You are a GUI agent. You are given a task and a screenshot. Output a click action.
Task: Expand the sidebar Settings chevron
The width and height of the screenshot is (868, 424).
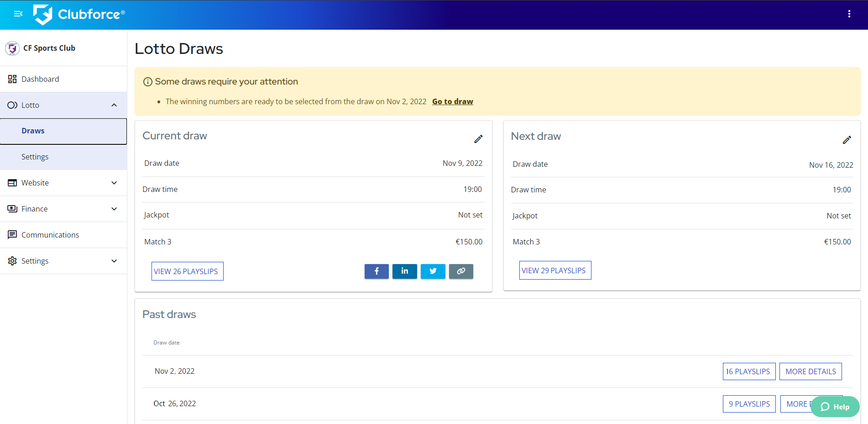114,261
